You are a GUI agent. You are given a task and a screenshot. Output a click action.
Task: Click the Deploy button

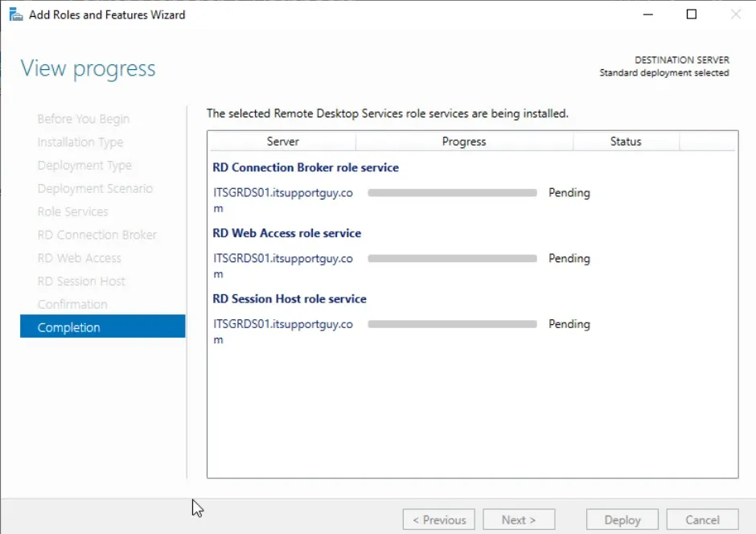(622, 520)
